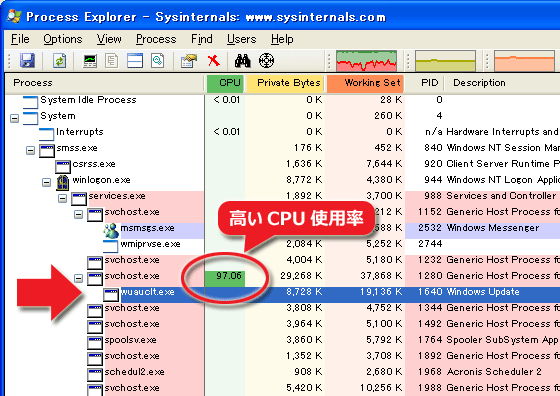Open the Find menu
Screen dimensions: 560x396
[202, 39]
